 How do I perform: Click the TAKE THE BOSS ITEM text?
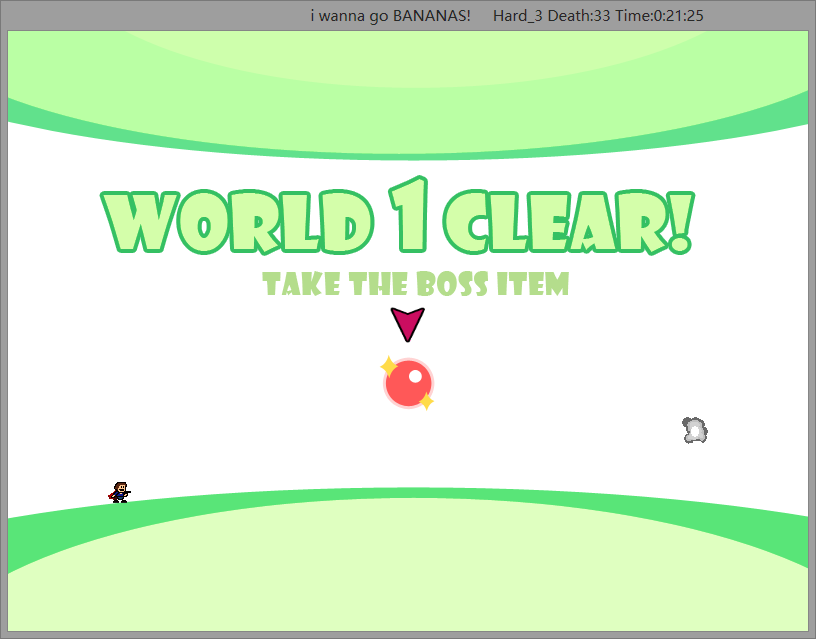pos(415,285)
